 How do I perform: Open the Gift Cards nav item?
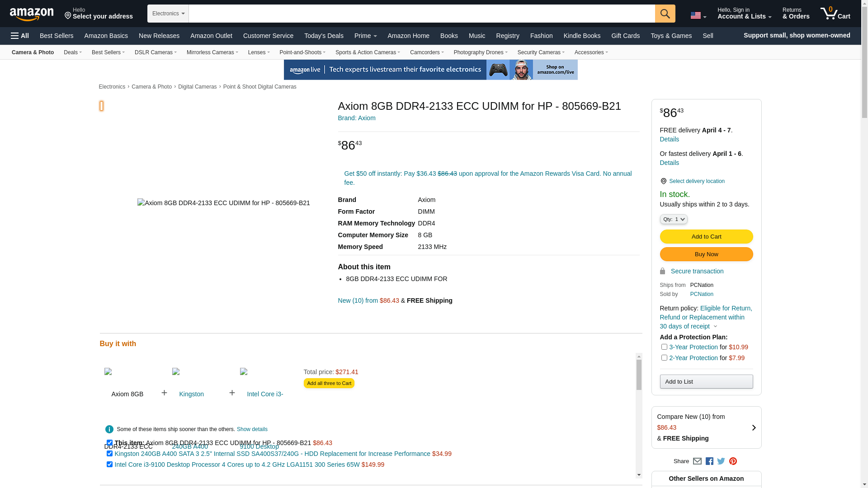pos(625,36)
